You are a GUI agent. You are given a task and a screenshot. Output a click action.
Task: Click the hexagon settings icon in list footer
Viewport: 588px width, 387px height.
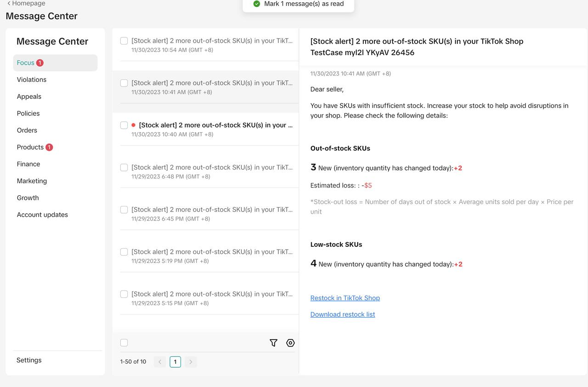click(290, 343)
